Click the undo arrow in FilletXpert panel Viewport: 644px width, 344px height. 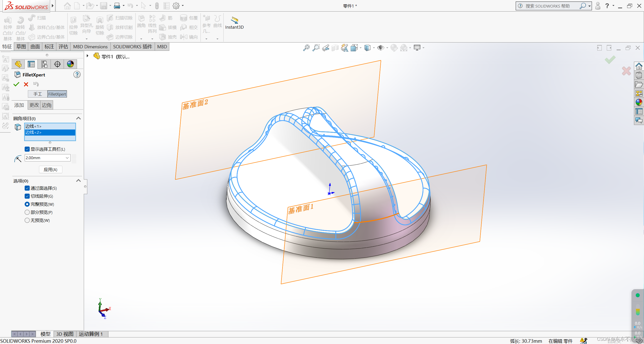[36, 84]
